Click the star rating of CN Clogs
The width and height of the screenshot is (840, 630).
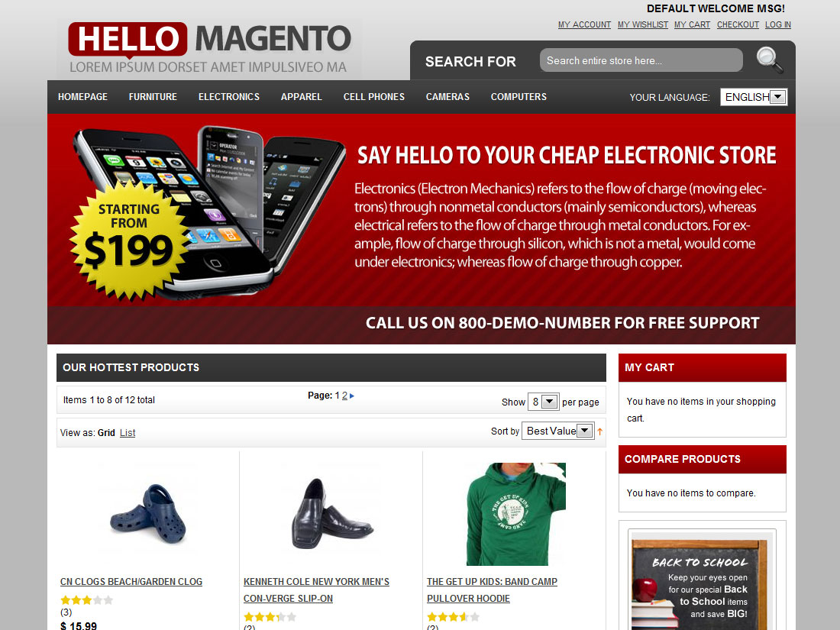(x=87, y=600)
